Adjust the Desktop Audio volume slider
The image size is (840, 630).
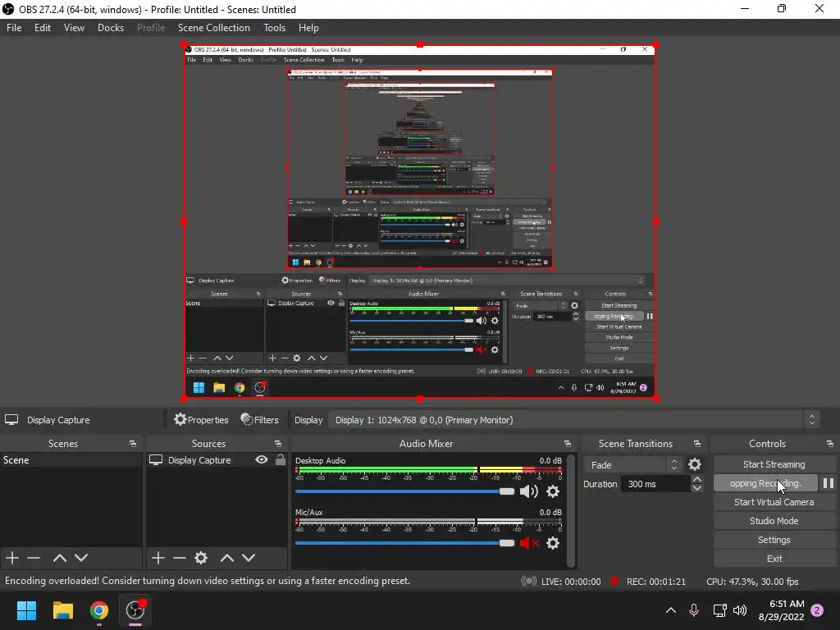pos(404,491)
